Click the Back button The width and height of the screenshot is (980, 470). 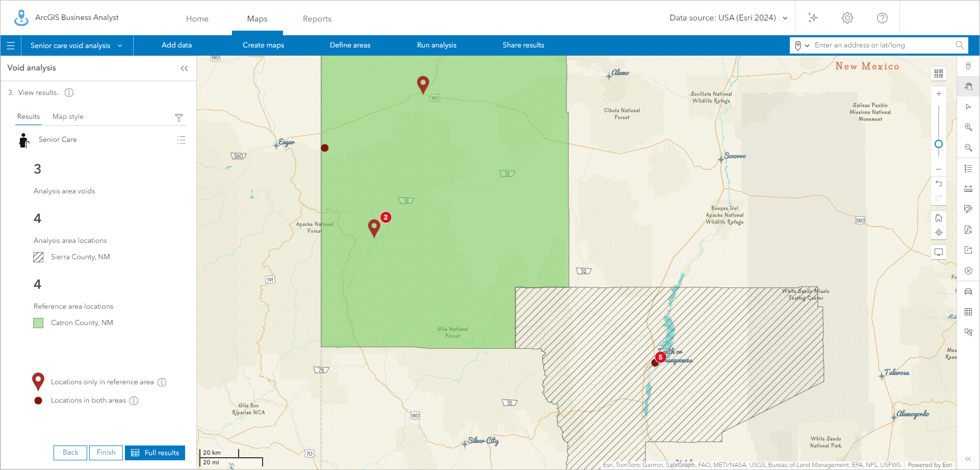click(70, 453)
